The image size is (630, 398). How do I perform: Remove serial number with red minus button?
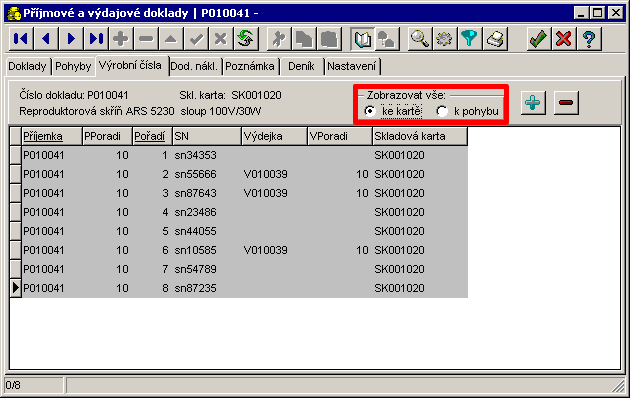point(566,103)
